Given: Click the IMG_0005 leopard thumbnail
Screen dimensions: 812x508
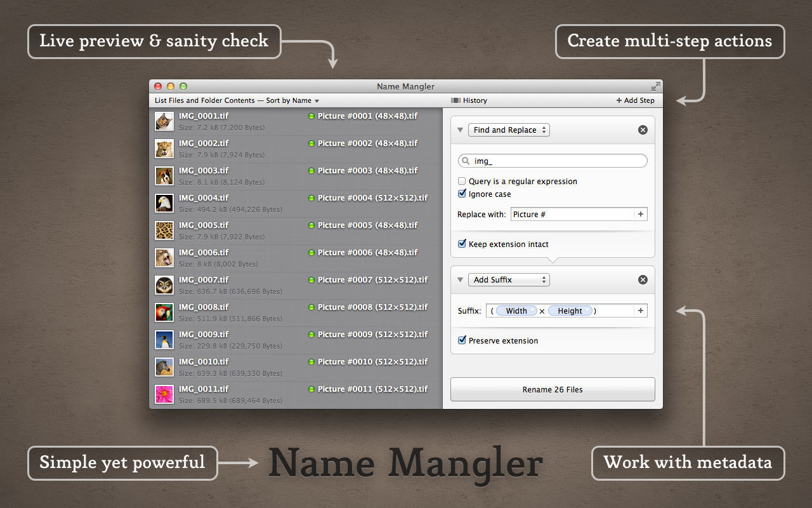Looking at the screenshot, I should tap(164, 230).
